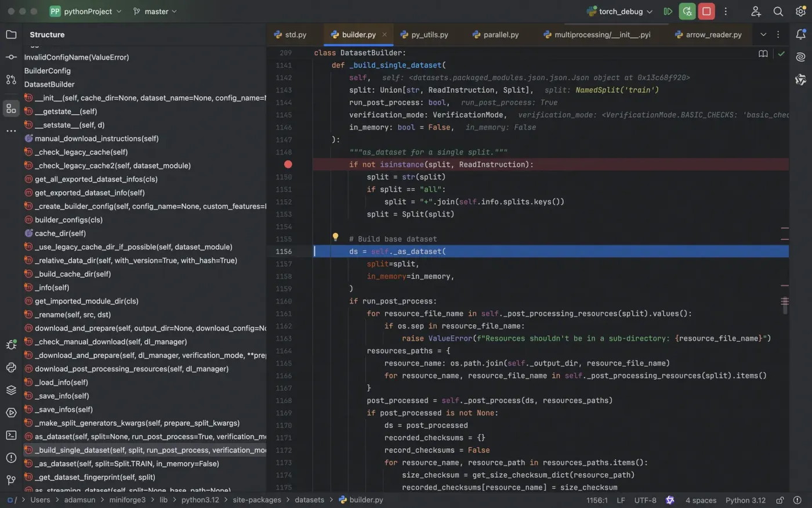This screenshot has height=508, width=812.
Task: Stop the running torch_debug session
Action: [706, 11]
